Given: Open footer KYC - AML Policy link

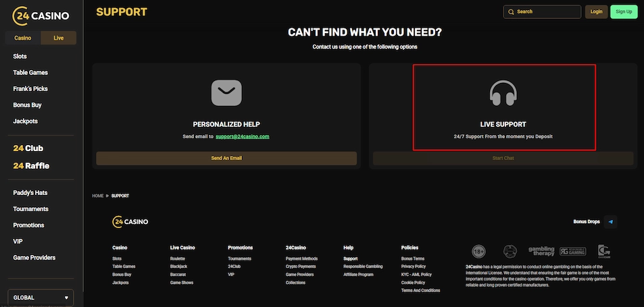Looking at the screenshot, I should pos(416,275).
